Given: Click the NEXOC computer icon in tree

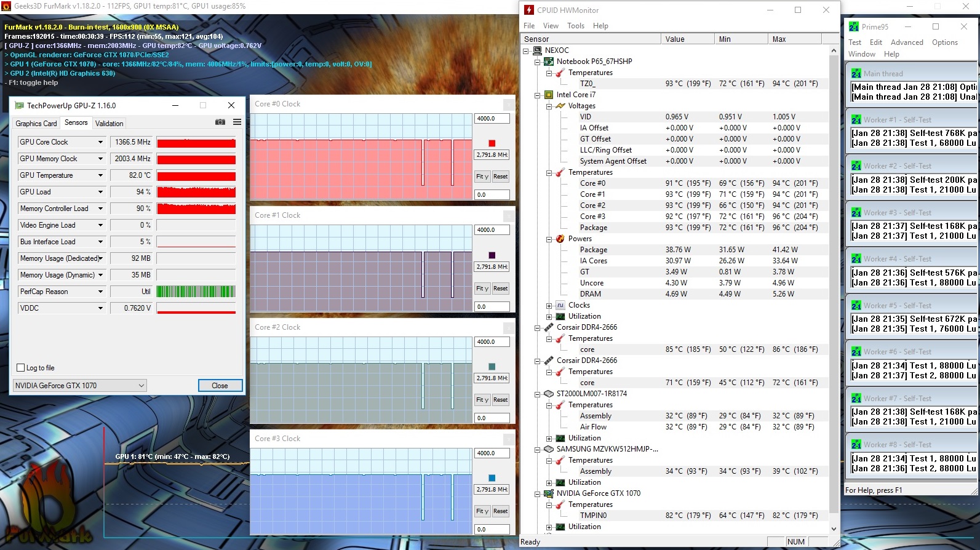Looking at the screenshot, I should (x=537, y=50).
